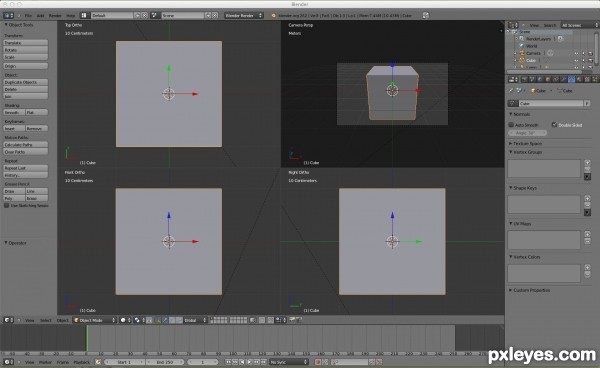Add a UV map with plus icon
Viewport: 600px width, 368px height.
[x=587, y=234]
